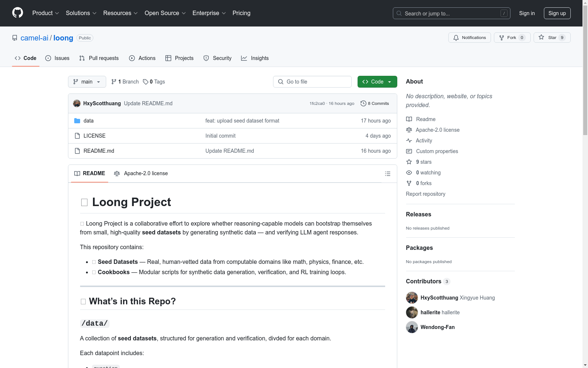Open the main branch selector dropdown
Image resolution: width=588 pixels, height=368 pixels.
(87, 82)
